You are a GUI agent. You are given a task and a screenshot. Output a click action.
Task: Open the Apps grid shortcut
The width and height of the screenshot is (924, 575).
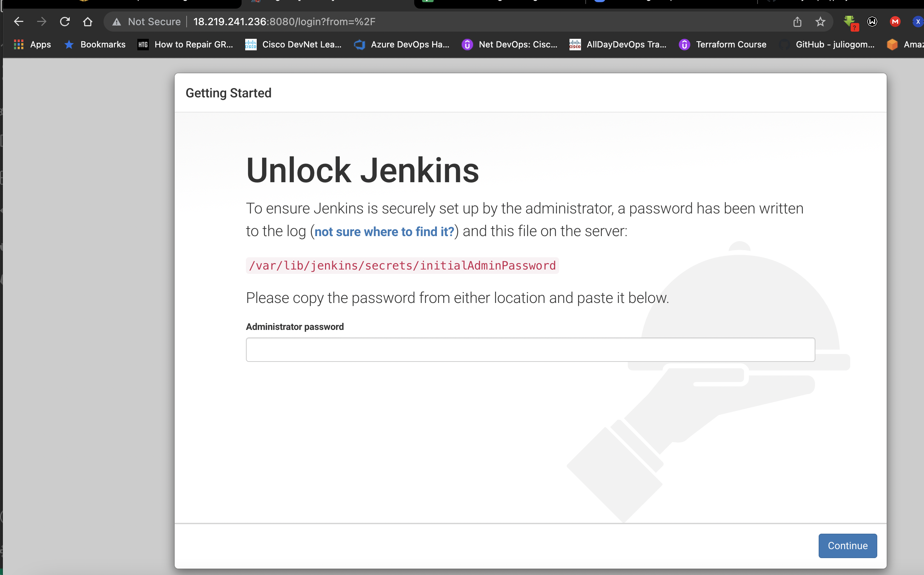[32, 45]
